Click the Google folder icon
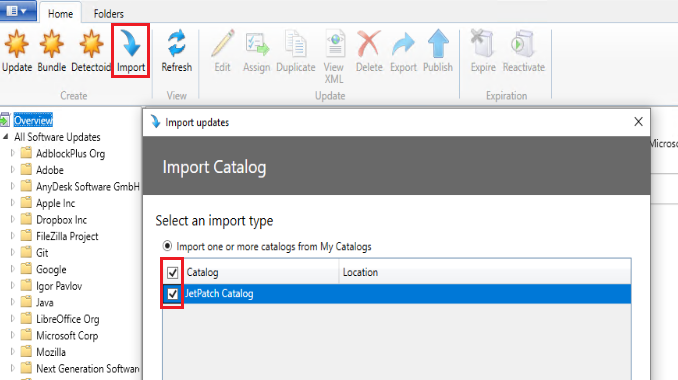The image size is (678, 380). 26,268
